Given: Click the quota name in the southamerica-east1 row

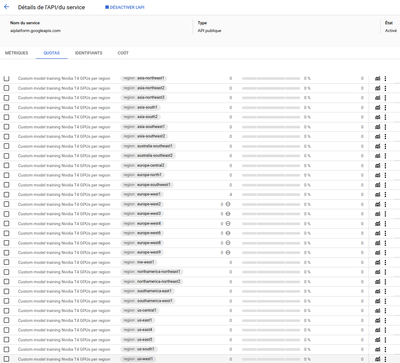Looking at the screenshot, I should pyautogui.click(x=64, y=291).
